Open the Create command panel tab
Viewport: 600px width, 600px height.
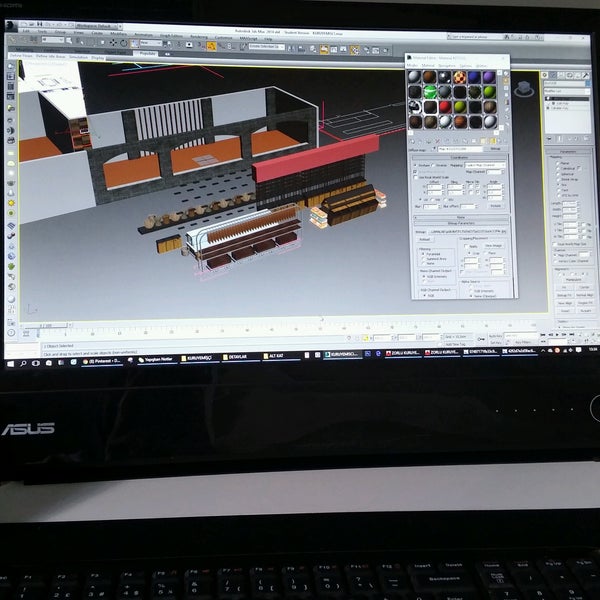pos(545,75)
